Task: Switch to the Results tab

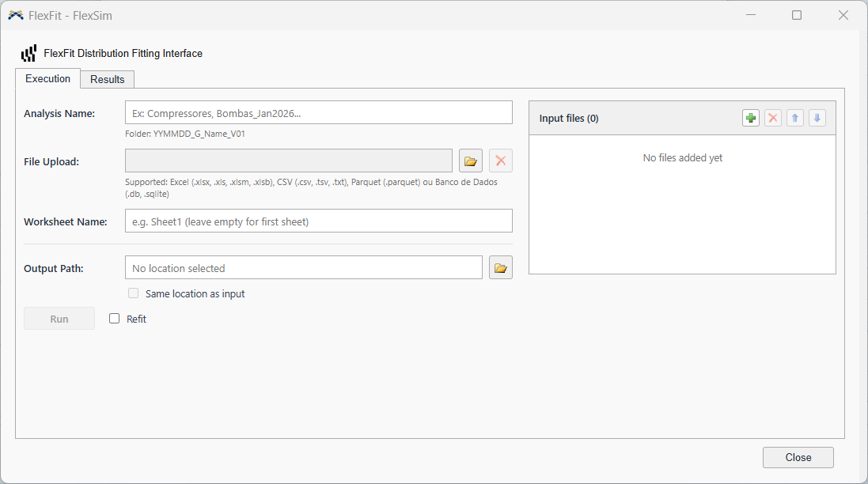Action: pos(108,79)
